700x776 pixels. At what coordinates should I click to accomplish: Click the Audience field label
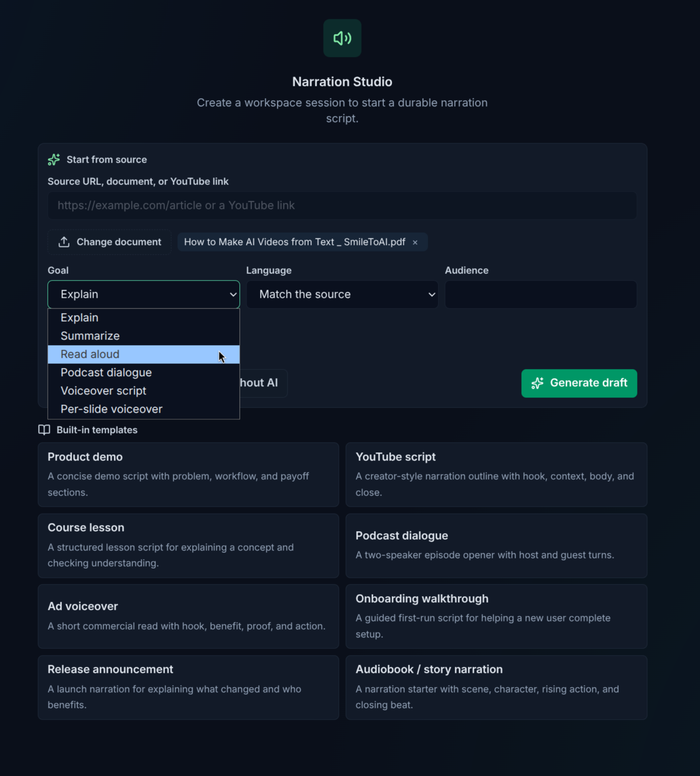466,270
